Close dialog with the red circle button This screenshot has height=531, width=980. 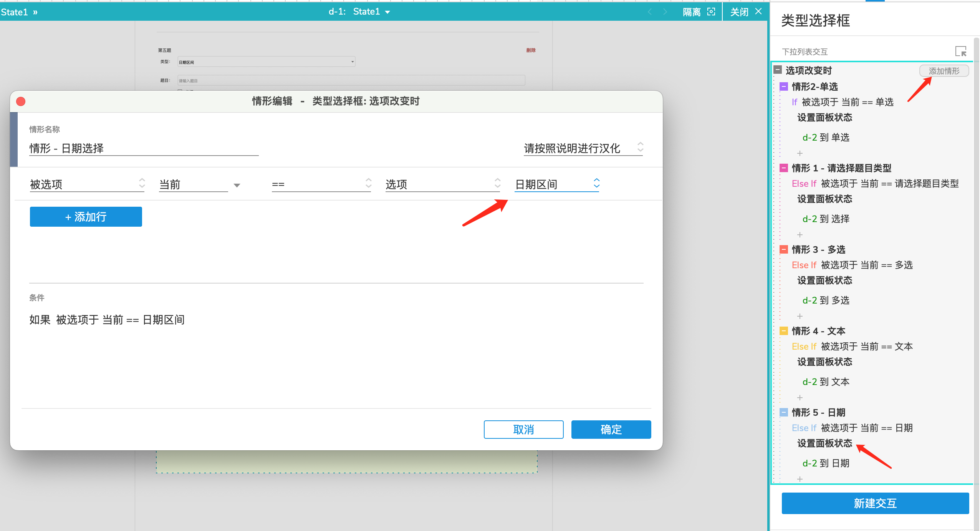tap(21, 101)
